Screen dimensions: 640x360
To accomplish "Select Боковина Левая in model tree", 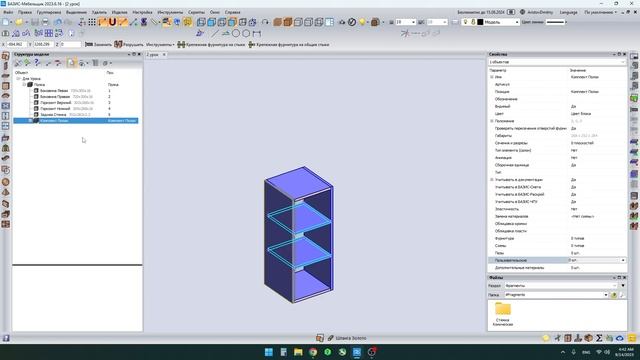I will coord(54,91).
